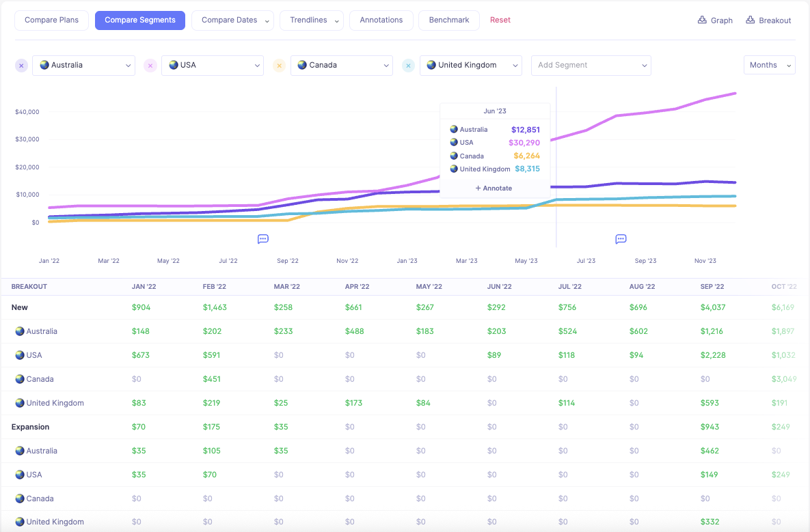Click + Annotate in the Jun '23 tooltip
810x532 pixels.
[x=494, y=188]
